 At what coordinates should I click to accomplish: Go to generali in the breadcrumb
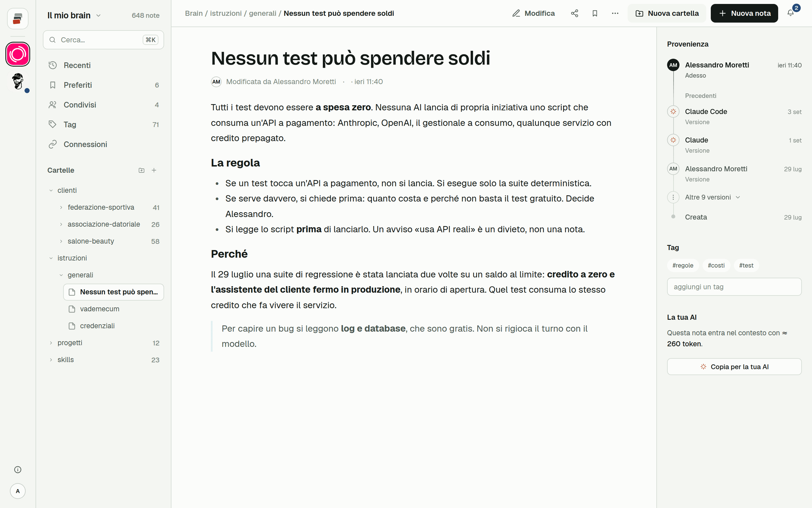(262, 14)
